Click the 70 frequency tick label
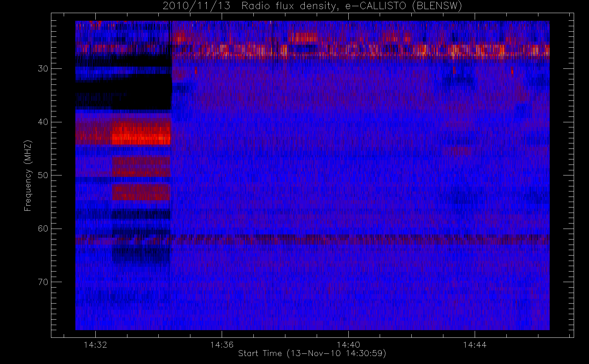Screen dimensions: 589x364 (x=43, y=282)
